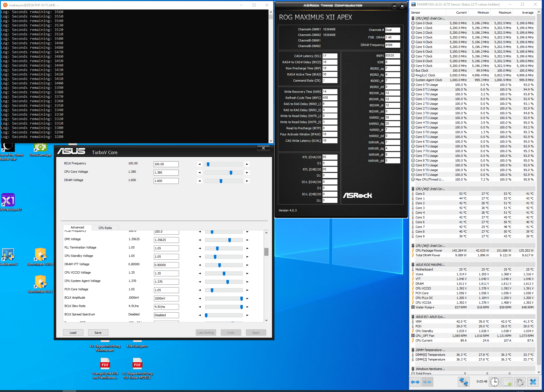Click the CPU VCCIO Voltage slider
The width and height of the screenshot is (544, 392).
pyautogui.click(x=224, y=274)
